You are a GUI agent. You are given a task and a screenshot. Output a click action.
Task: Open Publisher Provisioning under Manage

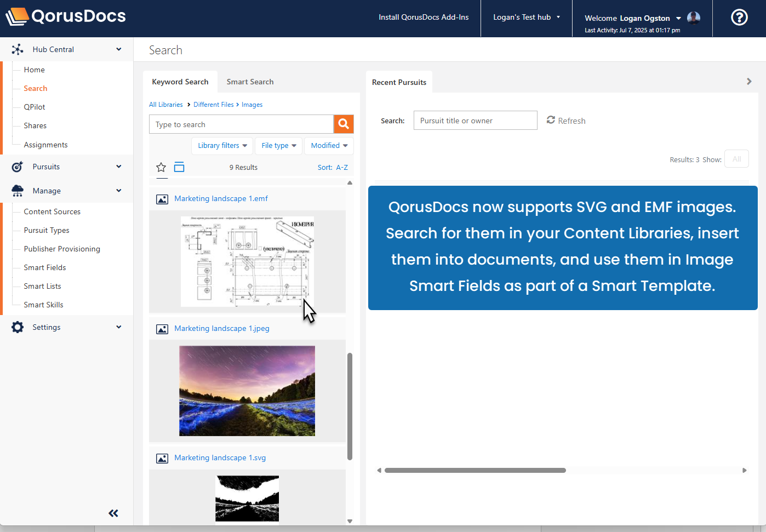pyautogui.click(x=62, y=249)
